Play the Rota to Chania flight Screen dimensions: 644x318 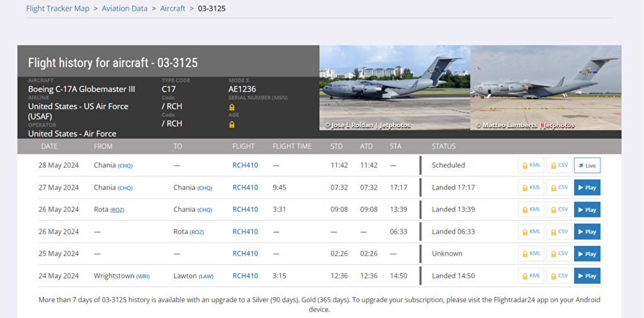pos(587,209)
